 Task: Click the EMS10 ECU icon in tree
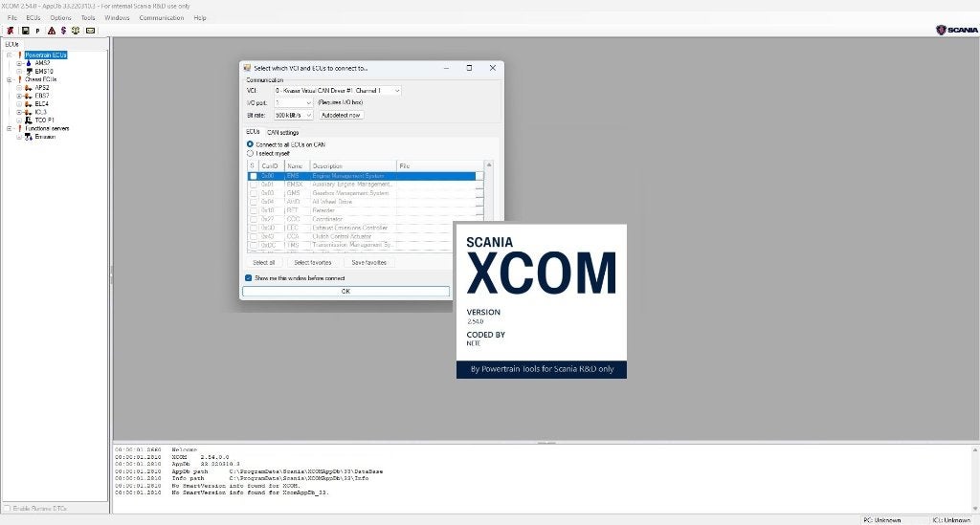pos(29,71)
